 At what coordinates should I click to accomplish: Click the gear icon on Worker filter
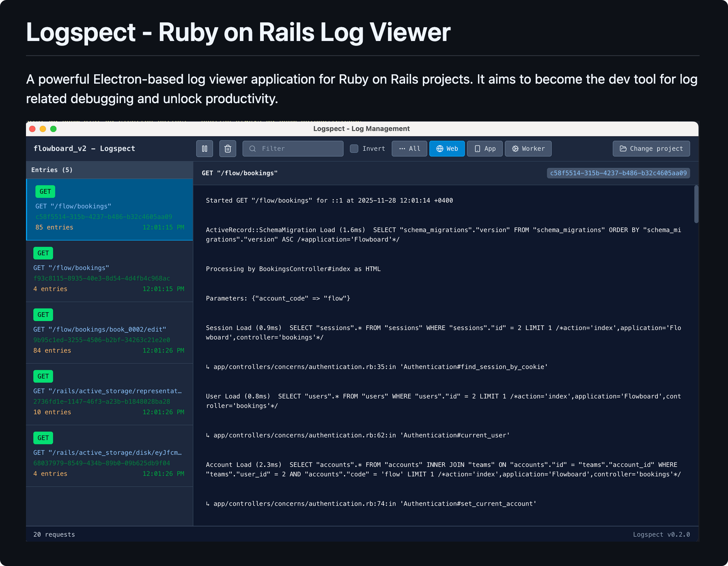coord(515,149)
